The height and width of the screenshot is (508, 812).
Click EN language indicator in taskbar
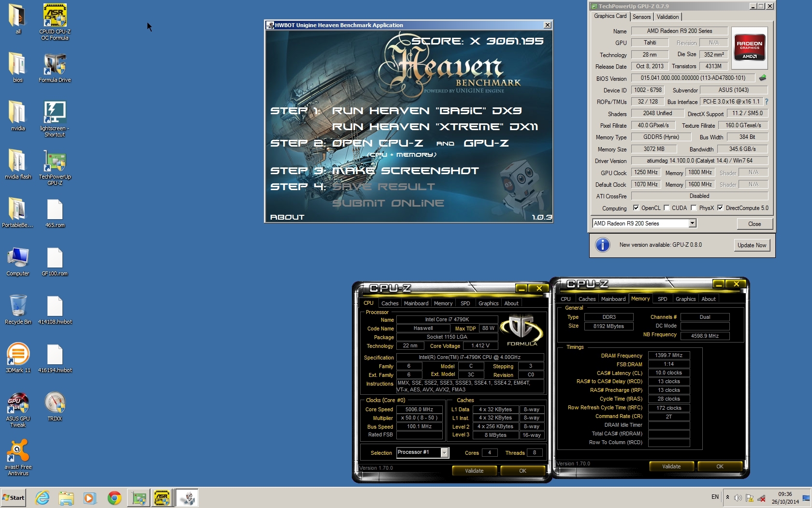[715, 497]
